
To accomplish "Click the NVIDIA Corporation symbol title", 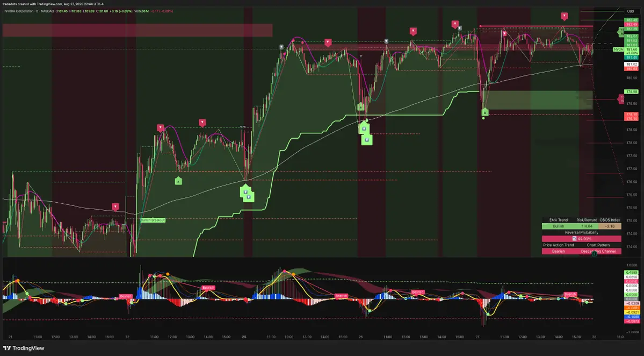I will pyautogui.click(x=19, y=11).
